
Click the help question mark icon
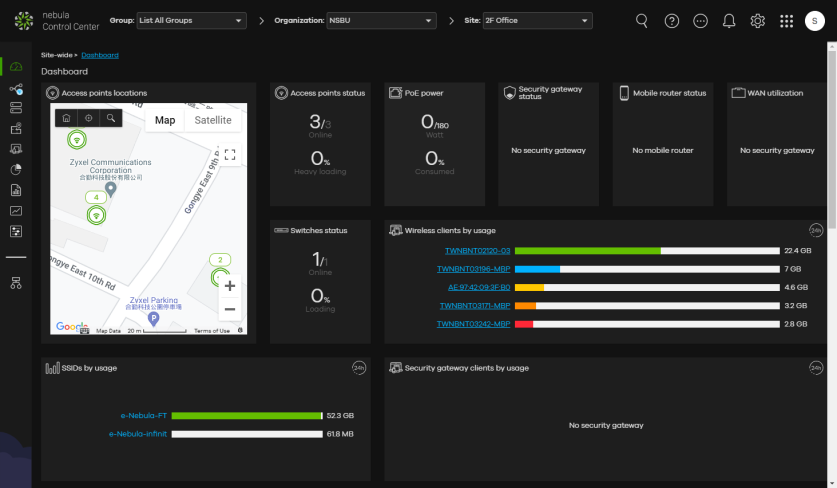click(x=671, y=21)
